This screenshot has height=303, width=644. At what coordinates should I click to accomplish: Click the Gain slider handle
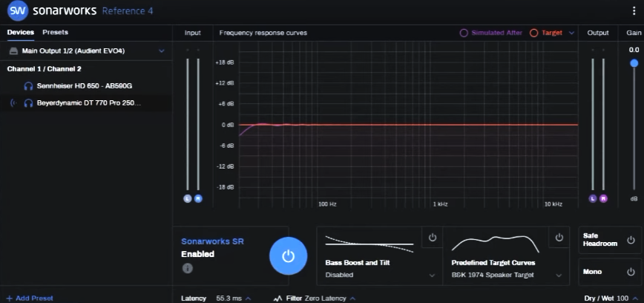pos(634,63)
